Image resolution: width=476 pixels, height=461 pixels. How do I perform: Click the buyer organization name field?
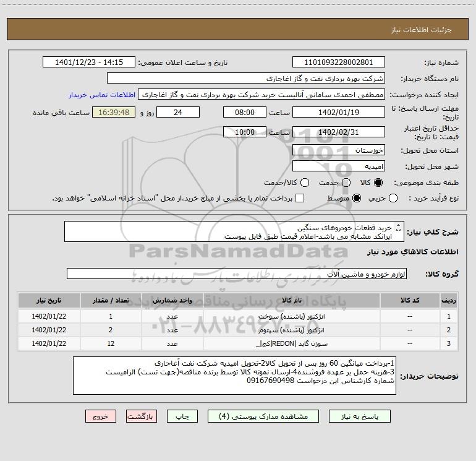[246, 79]
